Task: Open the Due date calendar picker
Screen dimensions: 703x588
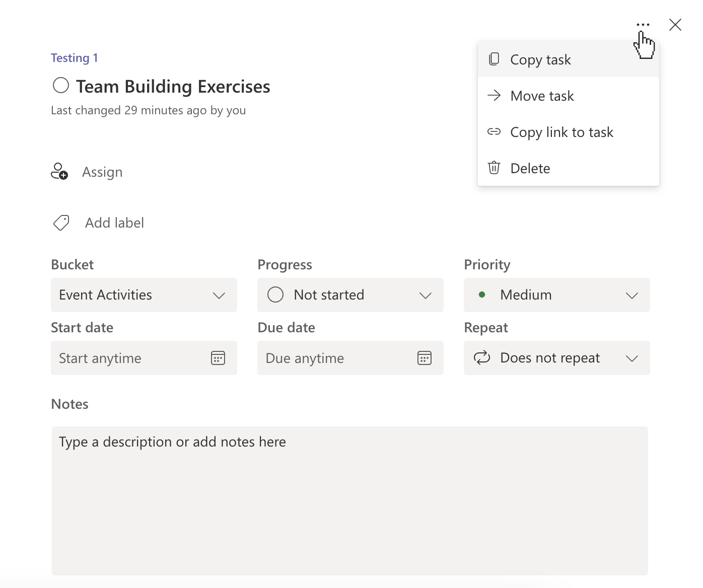Action: coord(425,358)
